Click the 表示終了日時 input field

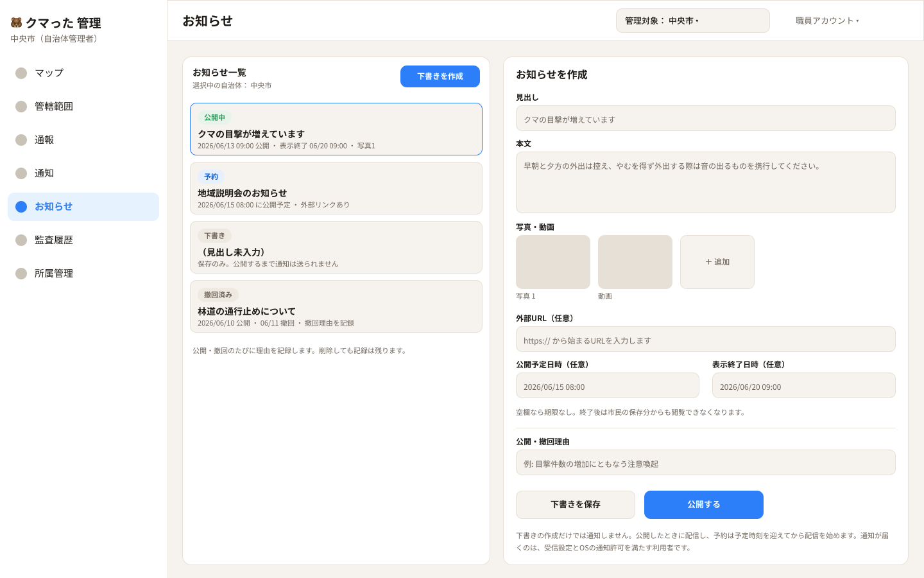804,386
